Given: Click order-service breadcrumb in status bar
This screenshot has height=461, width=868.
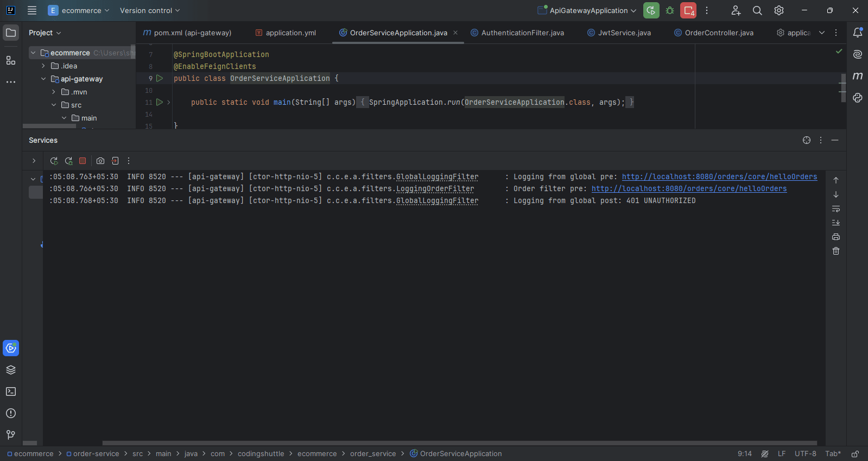Looking at the screenshot, I should coord(93,454).
